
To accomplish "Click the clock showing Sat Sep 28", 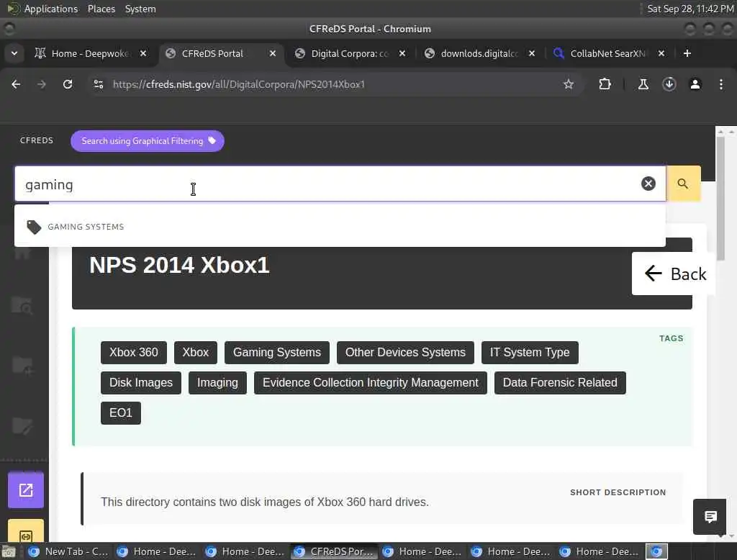I will click(x=690, y=9).
